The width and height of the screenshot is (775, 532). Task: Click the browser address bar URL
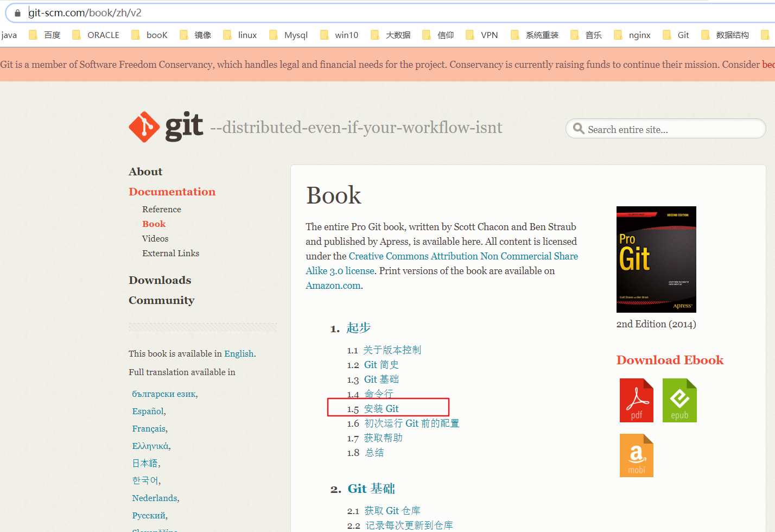pos(85,13)
